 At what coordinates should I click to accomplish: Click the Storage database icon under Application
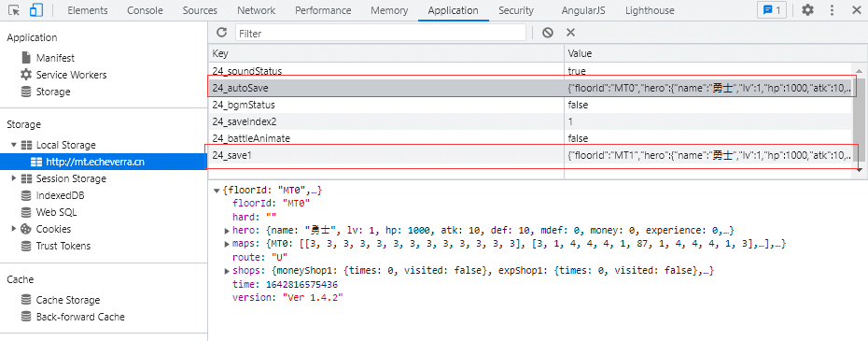[x=26, y=92]
